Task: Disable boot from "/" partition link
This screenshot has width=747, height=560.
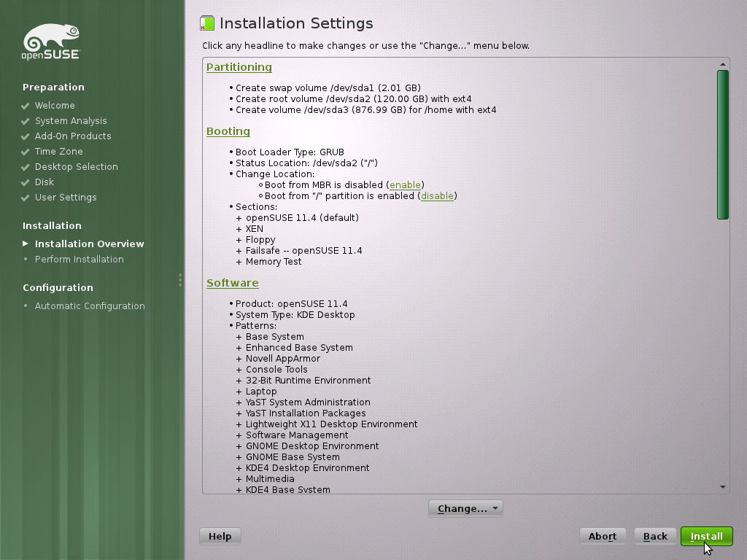Action: pos(438,195)
